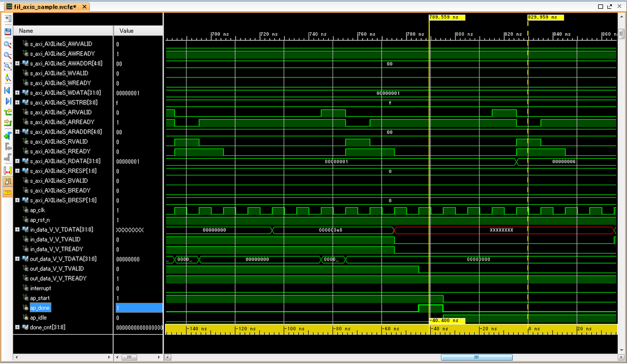Go to the previous transition
627x364 pixels.
pos(7,113)
